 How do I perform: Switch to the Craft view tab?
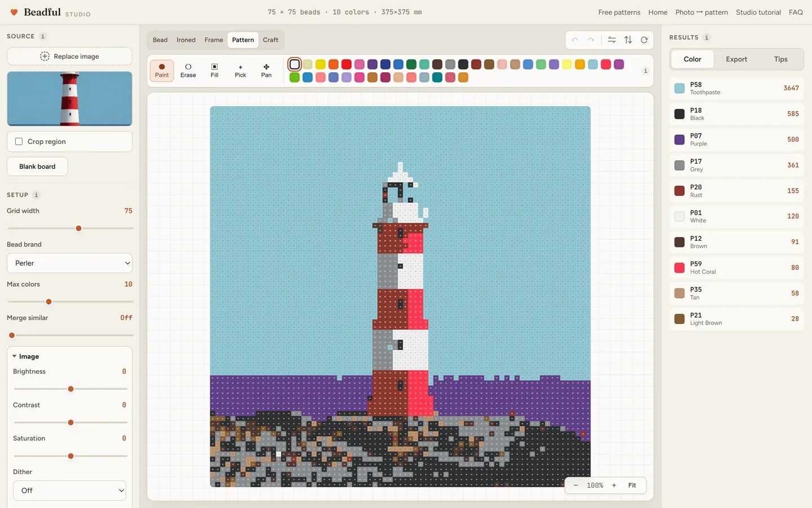[x=271, y=40]
